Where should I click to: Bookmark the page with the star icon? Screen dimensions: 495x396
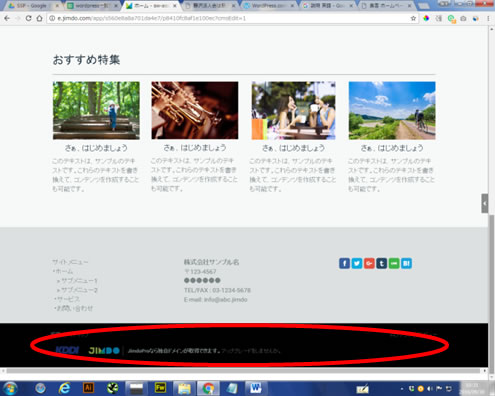tap(413, 18)
